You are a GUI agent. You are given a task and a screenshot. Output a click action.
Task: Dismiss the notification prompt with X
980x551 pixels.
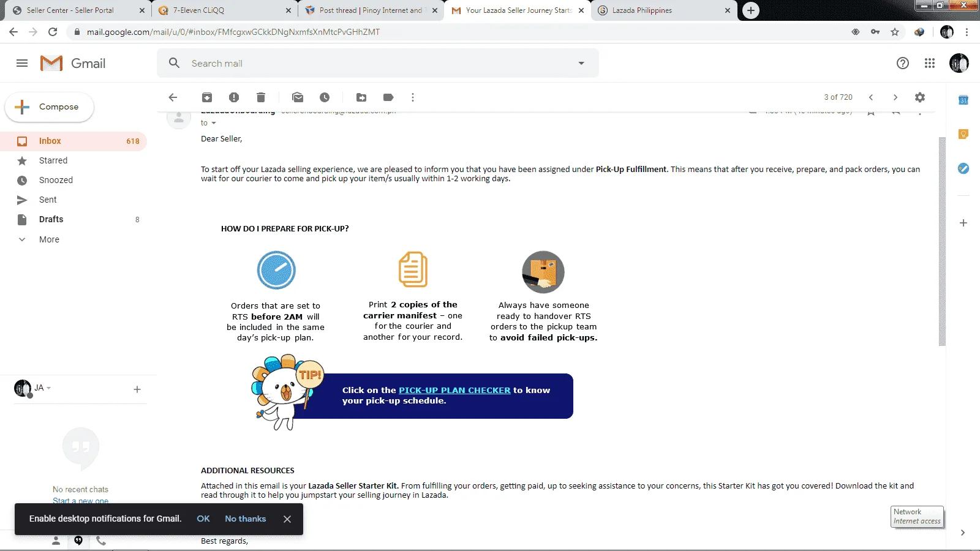tap(287, 519)
